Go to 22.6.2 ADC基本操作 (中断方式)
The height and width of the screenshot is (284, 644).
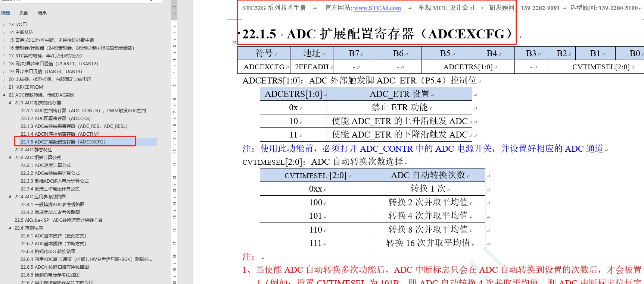point(53,244)
